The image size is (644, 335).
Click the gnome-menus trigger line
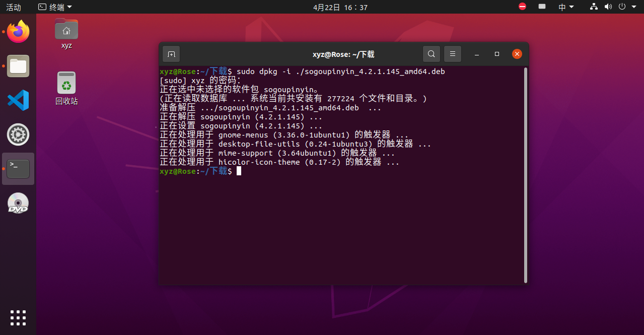pyautogui.click(x=284, y=135)
